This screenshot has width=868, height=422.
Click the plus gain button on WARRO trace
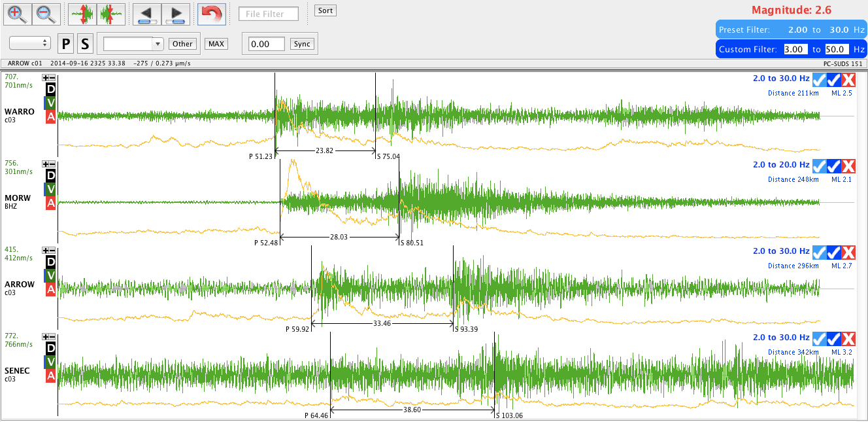(45, 77)
